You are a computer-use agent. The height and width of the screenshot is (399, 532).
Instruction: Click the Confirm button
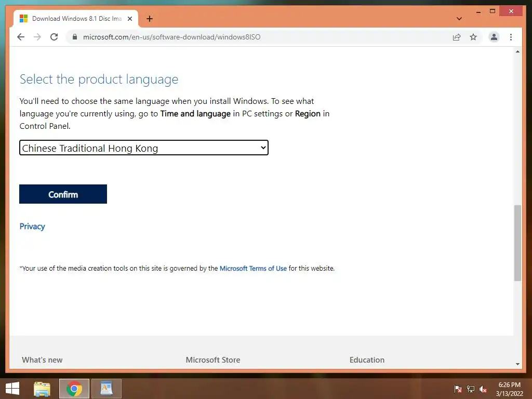pyautogui.click(x=63, y=194)
